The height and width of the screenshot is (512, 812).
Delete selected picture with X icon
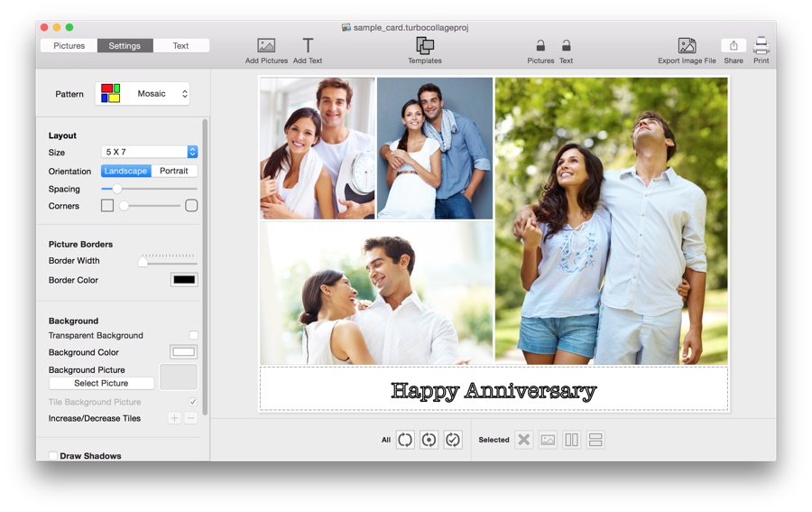point(524,440)
